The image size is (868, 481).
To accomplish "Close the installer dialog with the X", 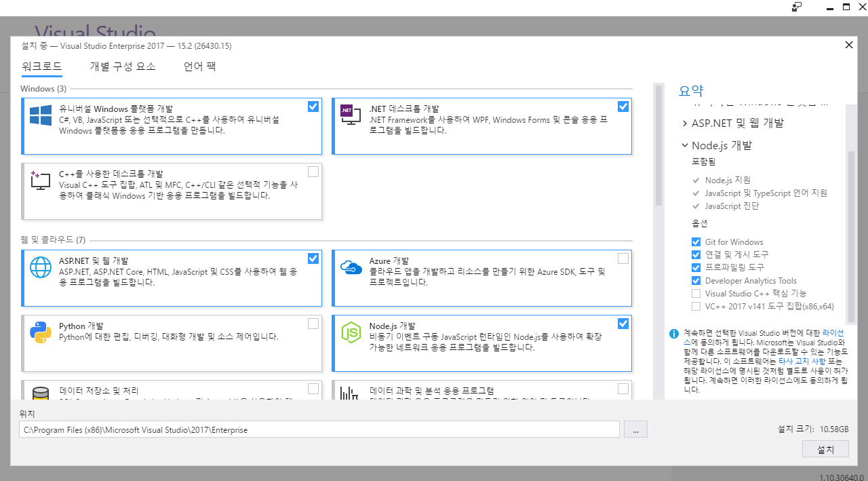I will (849, 45).
